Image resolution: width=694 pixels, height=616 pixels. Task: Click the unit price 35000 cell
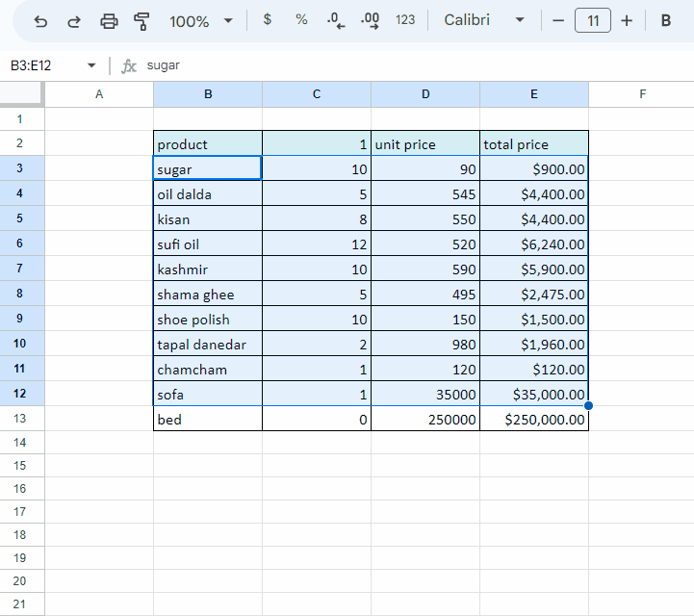pos(425,394)
